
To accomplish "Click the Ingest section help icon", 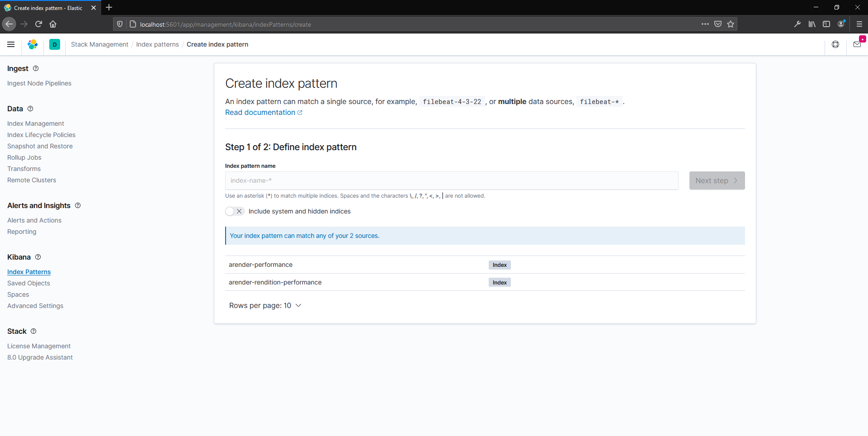I will point(36,68).
